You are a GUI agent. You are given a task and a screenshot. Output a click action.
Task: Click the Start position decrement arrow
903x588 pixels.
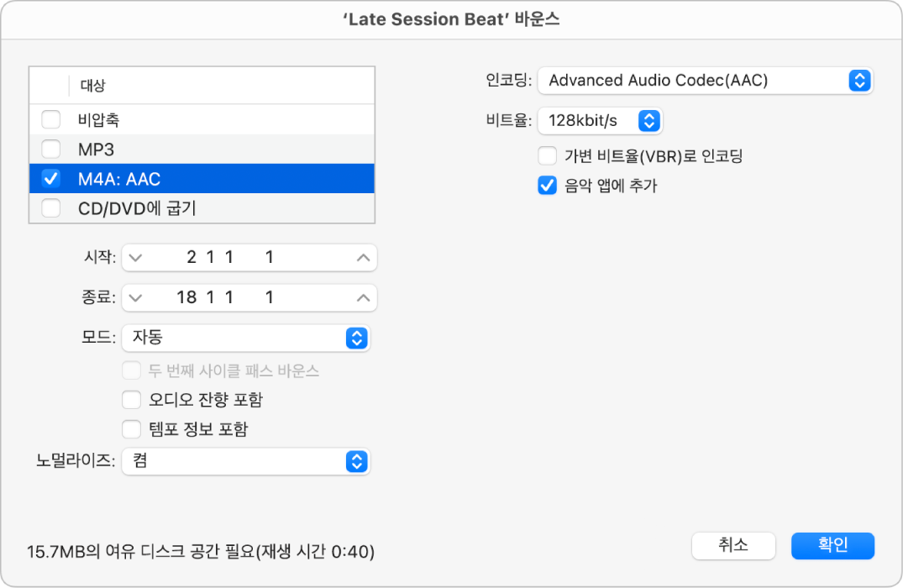[x=137, y=258]
